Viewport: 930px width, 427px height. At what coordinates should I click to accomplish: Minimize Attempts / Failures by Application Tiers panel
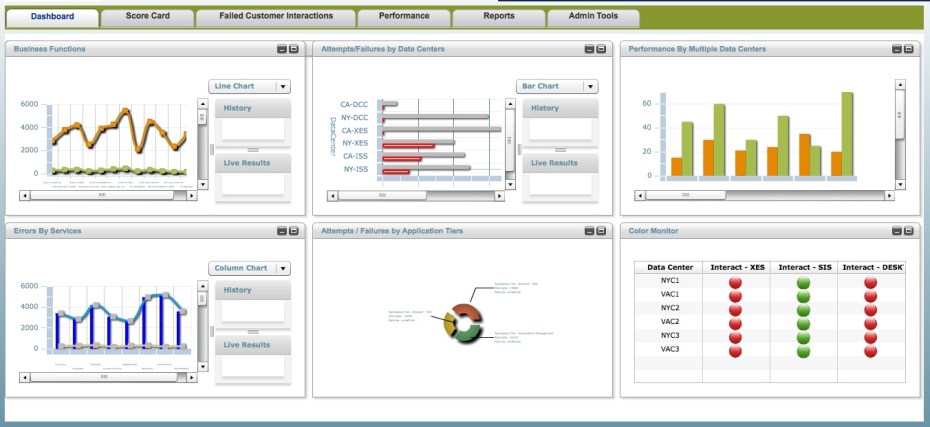[x=589, y=231]
